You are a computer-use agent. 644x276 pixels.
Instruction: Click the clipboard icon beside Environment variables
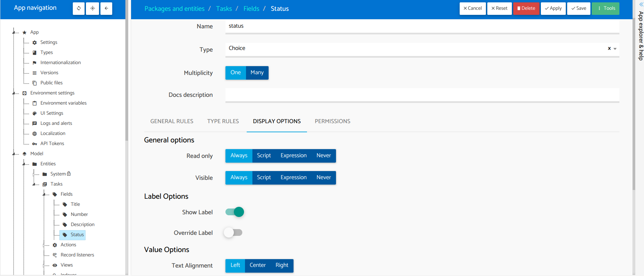coord(35,103)
